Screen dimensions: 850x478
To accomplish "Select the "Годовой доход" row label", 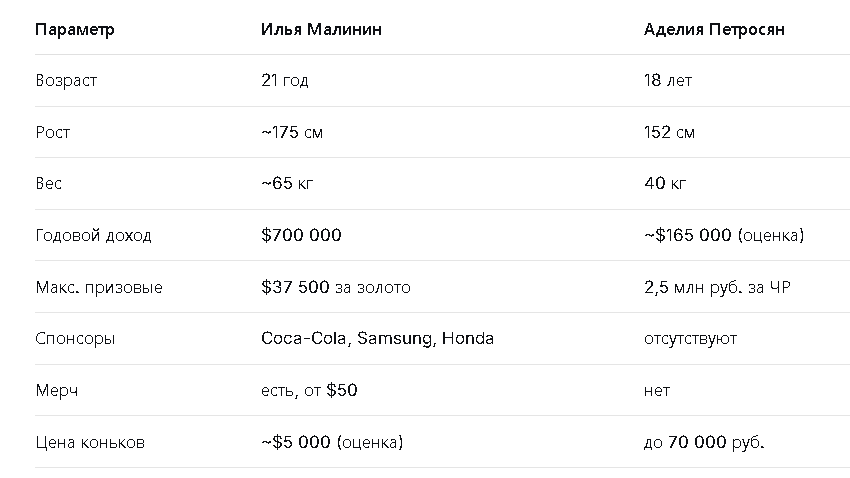I will click(x=93, y=235).
